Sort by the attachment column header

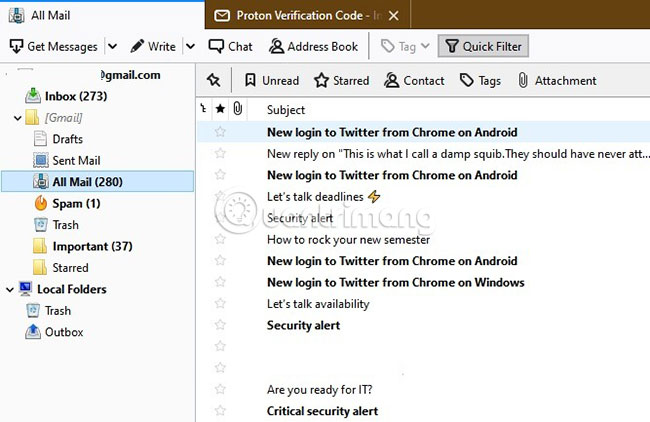pyautogui.click(x=238, y=109)
